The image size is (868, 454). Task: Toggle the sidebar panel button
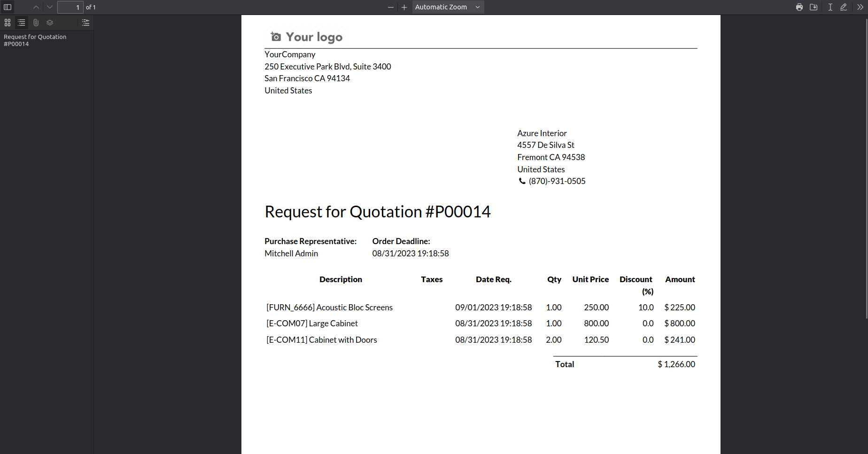pyautogui.click(x=8, y=7)
